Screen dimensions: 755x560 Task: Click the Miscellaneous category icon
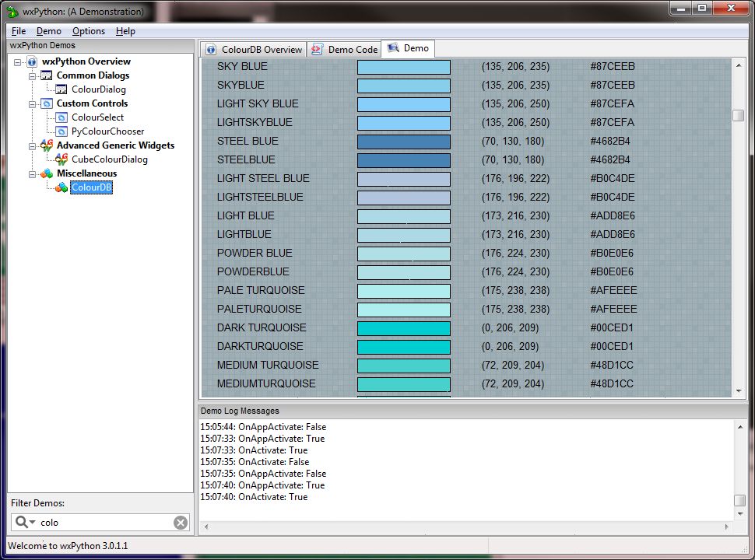pos(46,173)
